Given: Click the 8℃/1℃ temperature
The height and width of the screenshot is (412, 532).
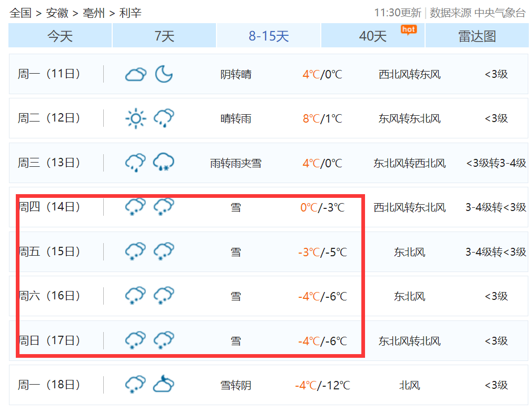Looking at the screenshot, I should [322, 118].
